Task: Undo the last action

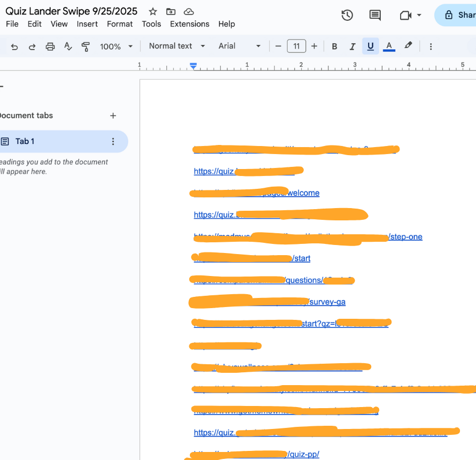Action: click(x=14, y=47)
